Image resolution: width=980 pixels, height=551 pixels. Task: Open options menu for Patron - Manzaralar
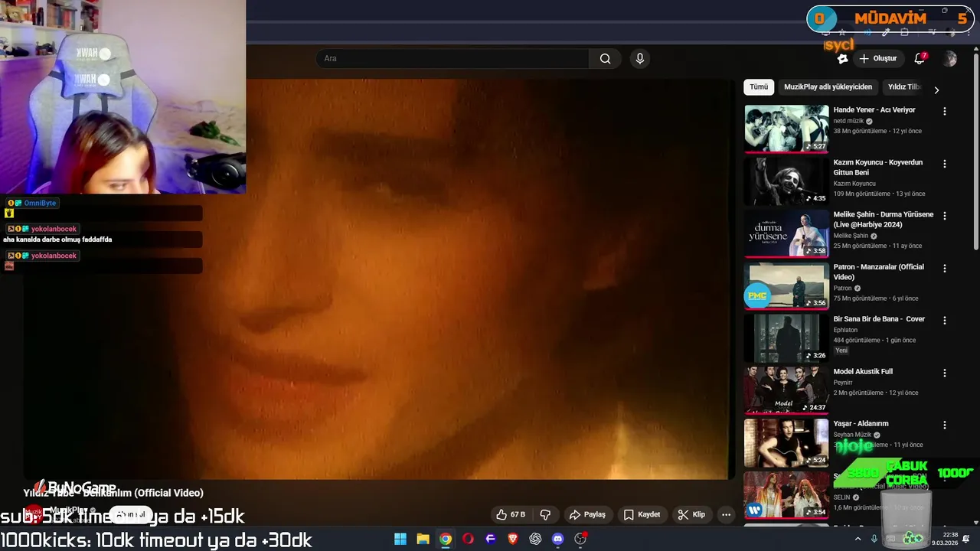[x=944, y=269]
